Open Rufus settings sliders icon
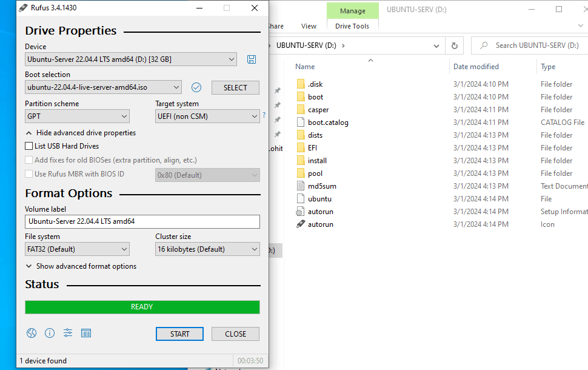Screen dimensions: 588x370 point(68,333)
